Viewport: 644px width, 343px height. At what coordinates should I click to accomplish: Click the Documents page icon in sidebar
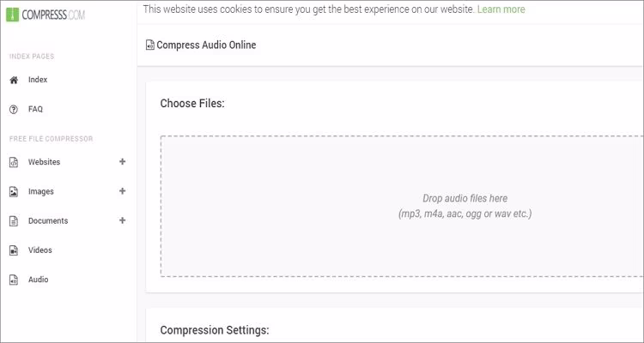13,221
